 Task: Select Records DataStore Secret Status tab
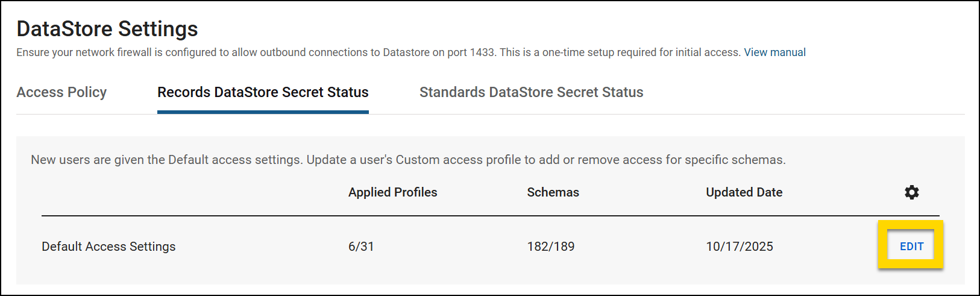263,92
